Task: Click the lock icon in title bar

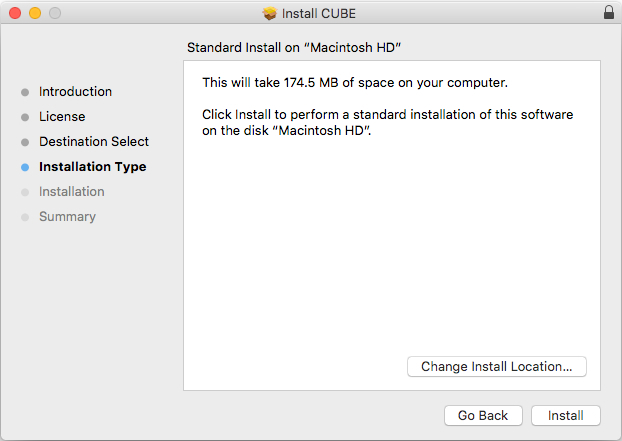Action: (609, 13)
